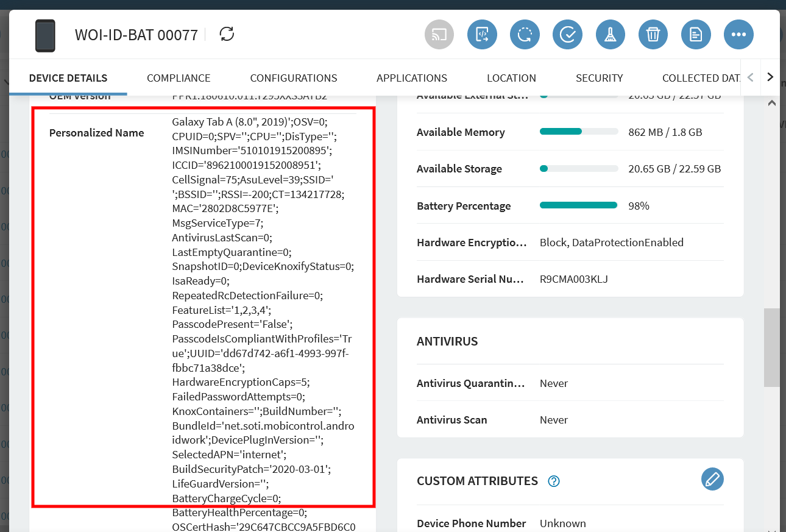Click the greyed-out remote control cast icon

coord(439,35)
